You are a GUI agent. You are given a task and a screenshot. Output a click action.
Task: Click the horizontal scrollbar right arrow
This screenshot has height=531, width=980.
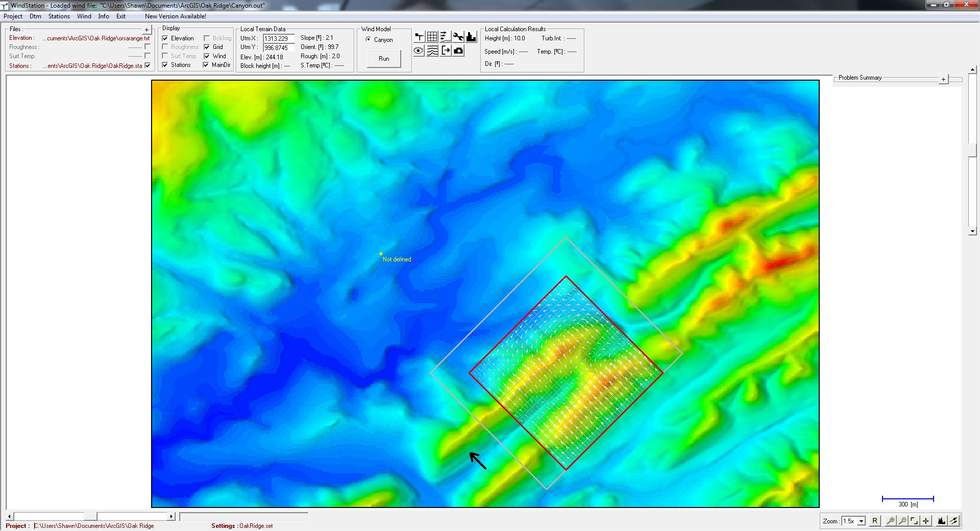[171, 517]
